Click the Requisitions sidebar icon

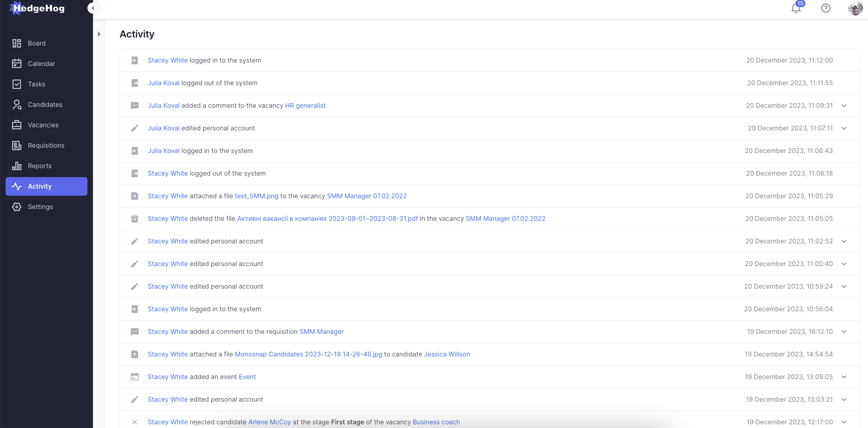point(16,146)
